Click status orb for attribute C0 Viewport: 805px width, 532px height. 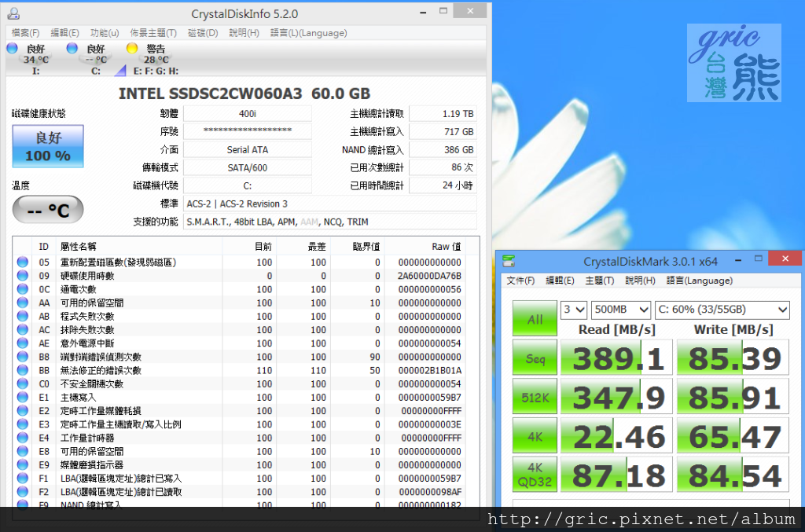coord(23,383)
